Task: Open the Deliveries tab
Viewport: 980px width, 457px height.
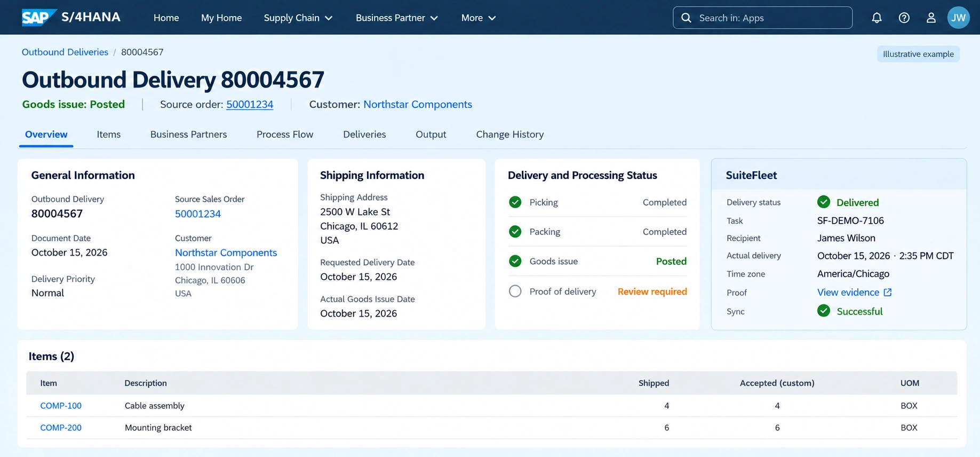Action: pos(364,135)
